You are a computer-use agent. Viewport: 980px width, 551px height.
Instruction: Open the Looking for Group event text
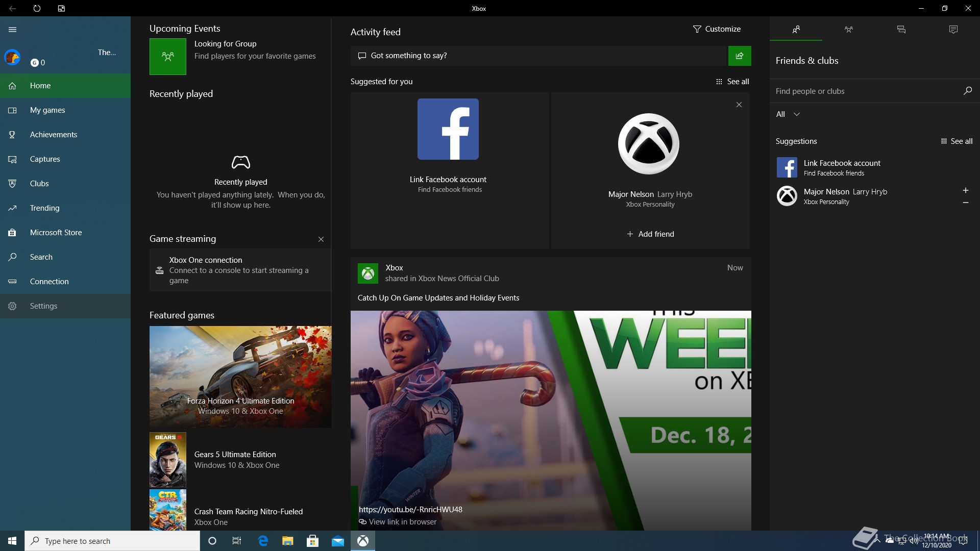(x=255, y=50)
